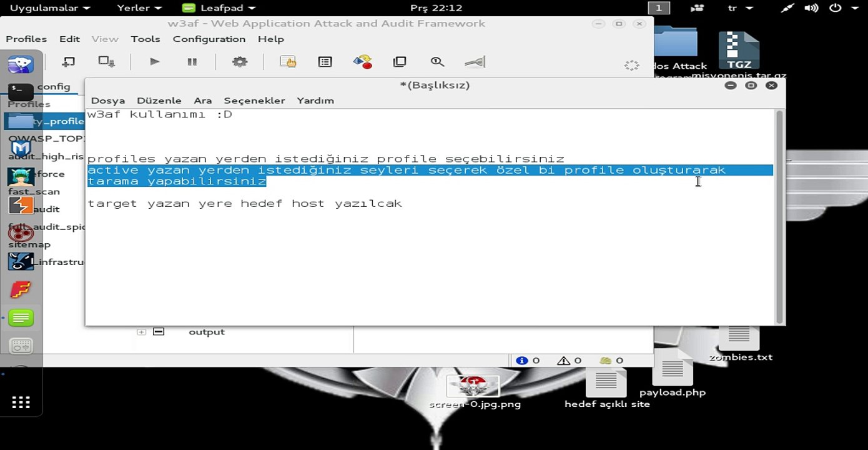Open the Profiles menu in w3af

click(26, 39)
